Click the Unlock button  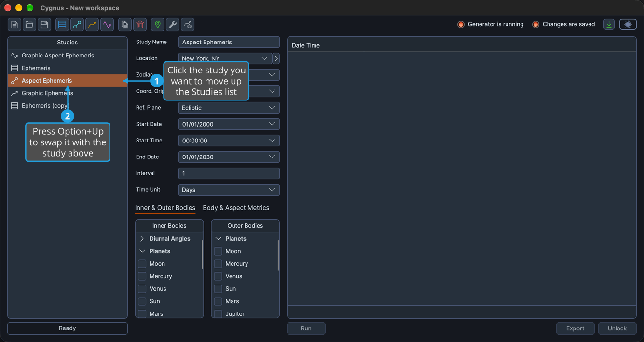617,328
